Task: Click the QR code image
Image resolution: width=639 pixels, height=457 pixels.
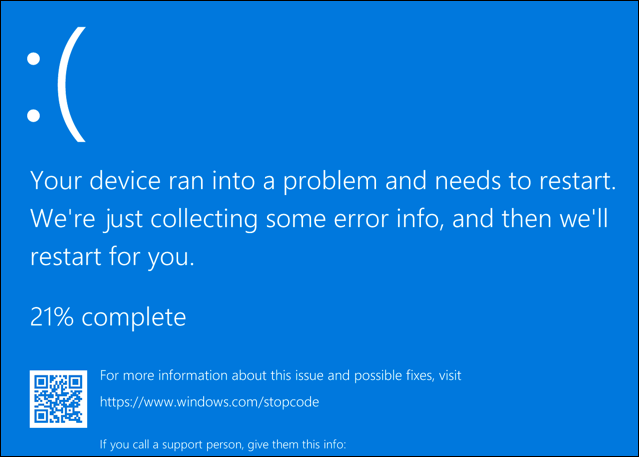Action: click(56, 397)
